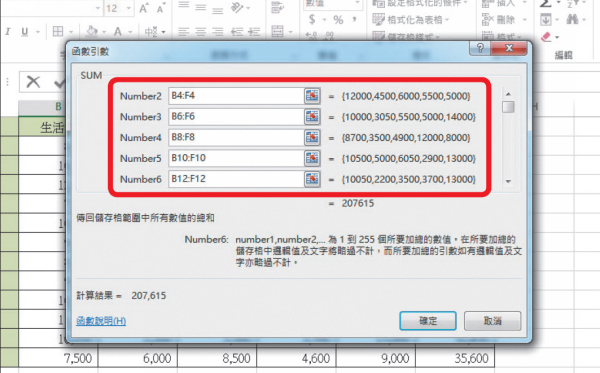This screenshot has width=600, height=373.
Task: Click Number2 field containing B4:F4
Action: point(236,96)
